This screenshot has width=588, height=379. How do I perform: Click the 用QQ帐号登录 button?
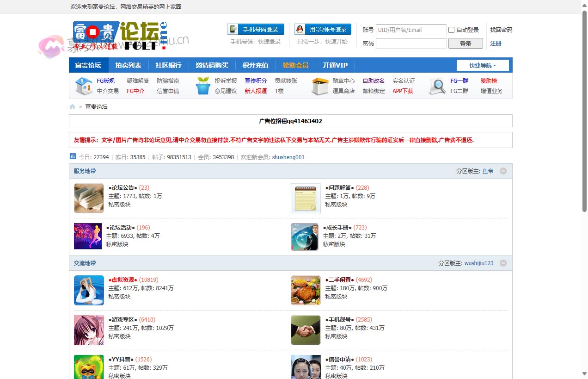(323, 30)
